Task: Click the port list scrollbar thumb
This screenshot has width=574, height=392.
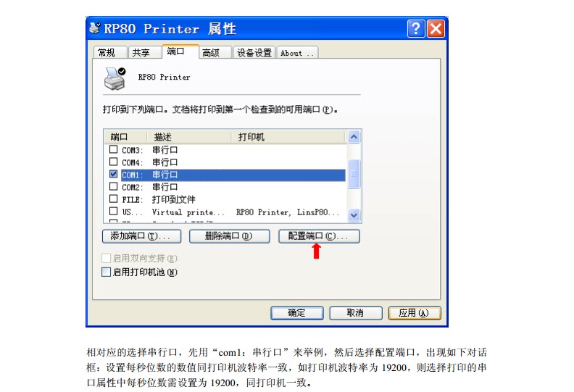Action: tap(354, 174)
